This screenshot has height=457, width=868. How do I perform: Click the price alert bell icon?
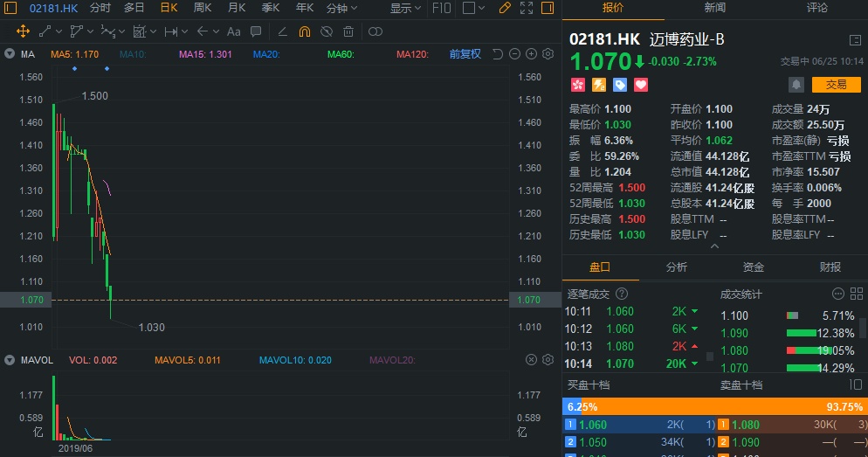796,85
